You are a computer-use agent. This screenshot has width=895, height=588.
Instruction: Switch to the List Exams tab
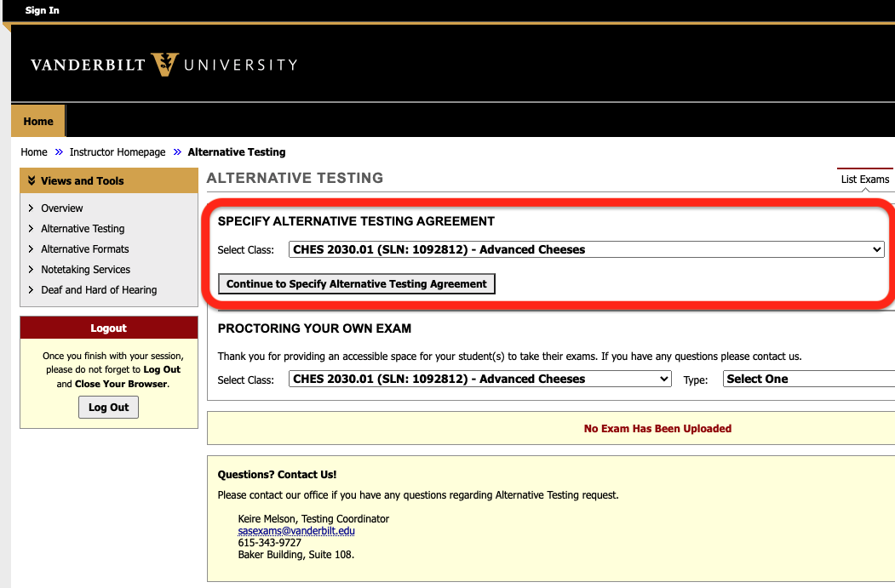(x=865, y=179)
